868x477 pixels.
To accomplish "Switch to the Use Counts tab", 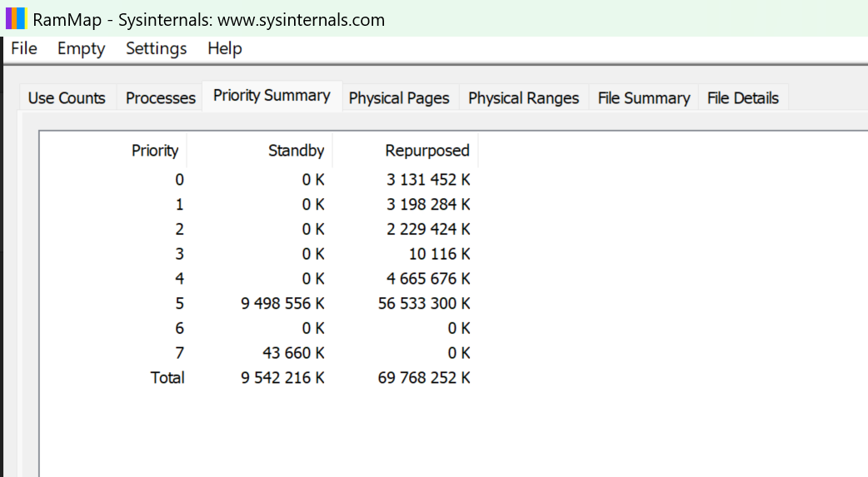I will [67, 98].
